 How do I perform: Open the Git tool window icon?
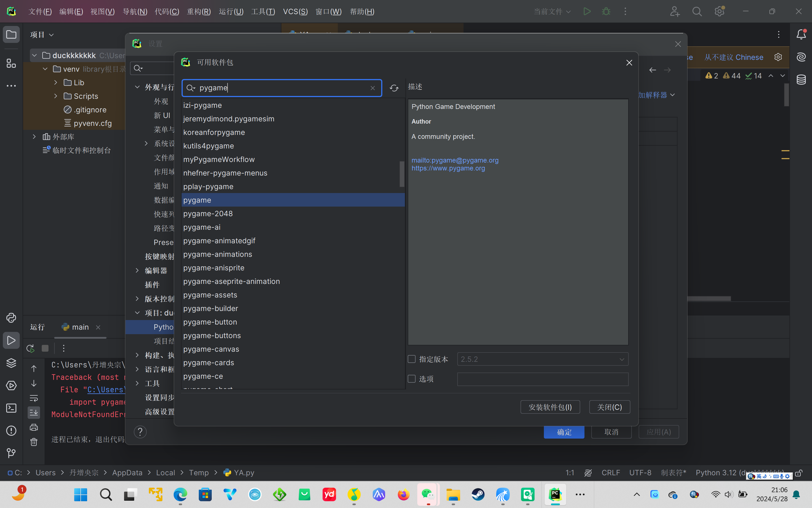[11, 453]
